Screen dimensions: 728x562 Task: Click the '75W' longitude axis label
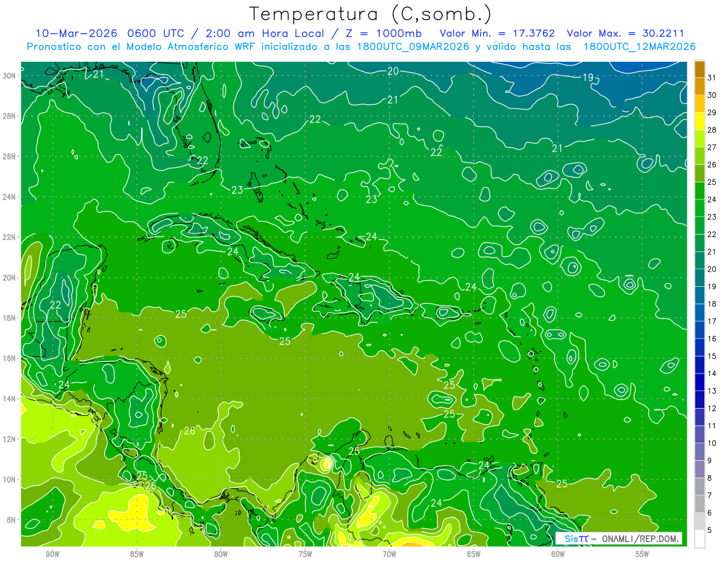pos(305,554)
